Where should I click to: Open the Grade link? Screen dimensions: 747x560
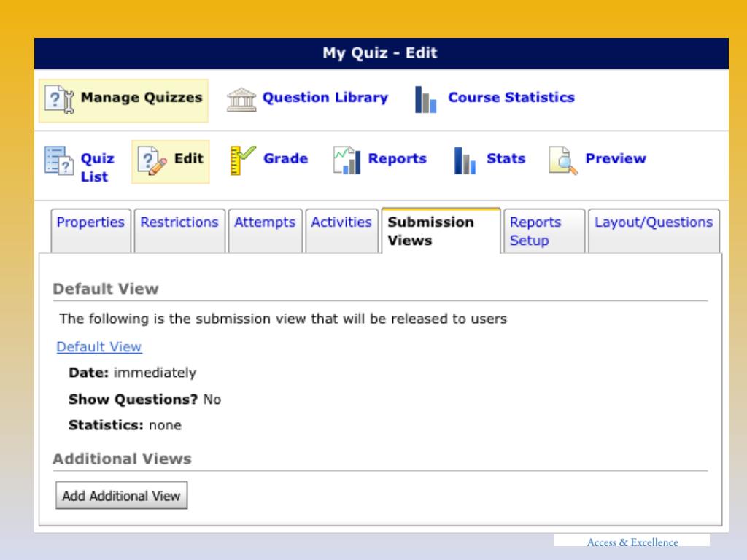coord(285,158)
